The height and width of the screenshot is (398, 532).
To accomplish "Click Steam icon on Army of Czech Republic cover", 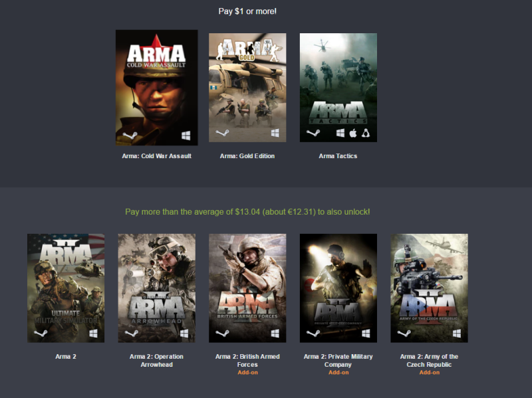I will tap(404, 334).
